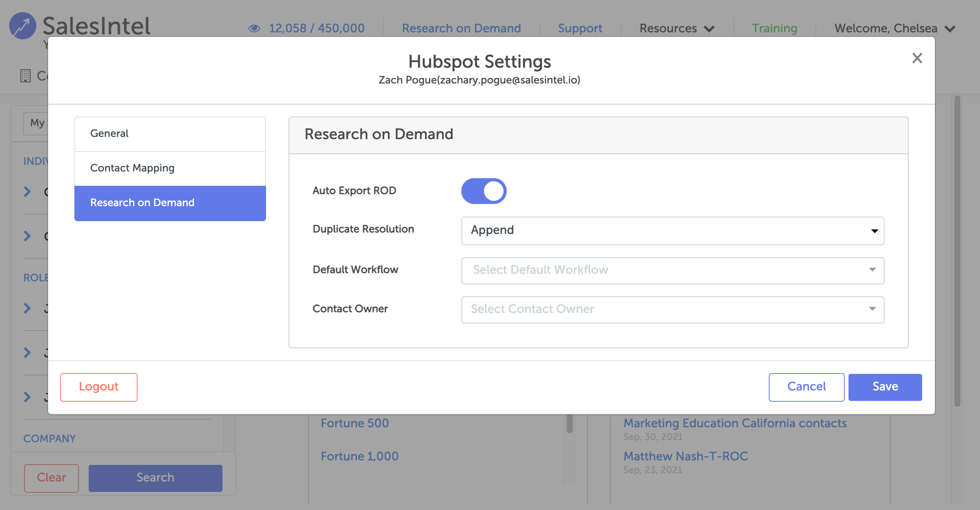Open Marketing Education California contacts list
This screenshot has width=980, height=510.
pos(735,423)
